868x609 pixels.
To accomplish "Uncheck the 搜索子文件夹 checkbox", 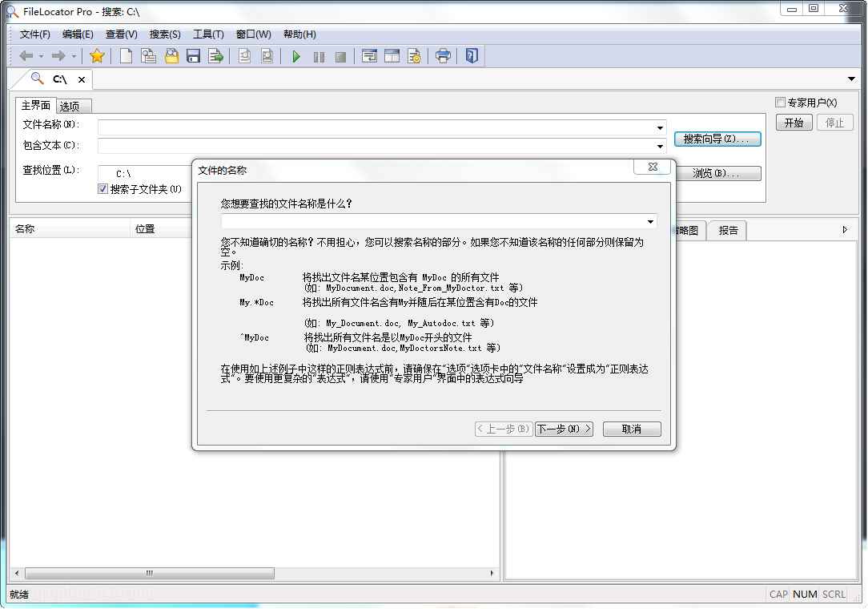I will click(102, 189).
